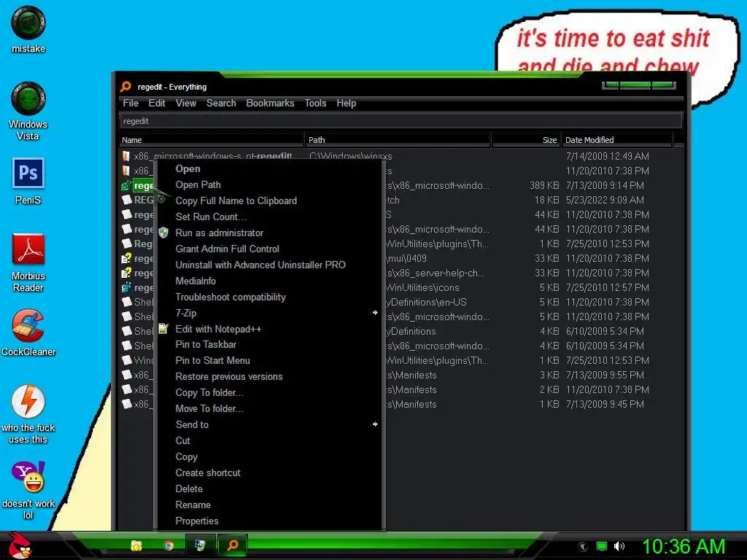The width and height of the screenshot is (747, 560).
Task: Open the Help menu
Action: click(347, 103)
